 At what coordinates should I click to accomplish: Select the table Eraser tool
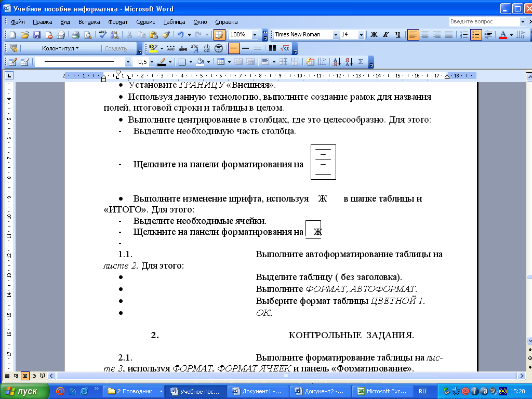(25, 62)
